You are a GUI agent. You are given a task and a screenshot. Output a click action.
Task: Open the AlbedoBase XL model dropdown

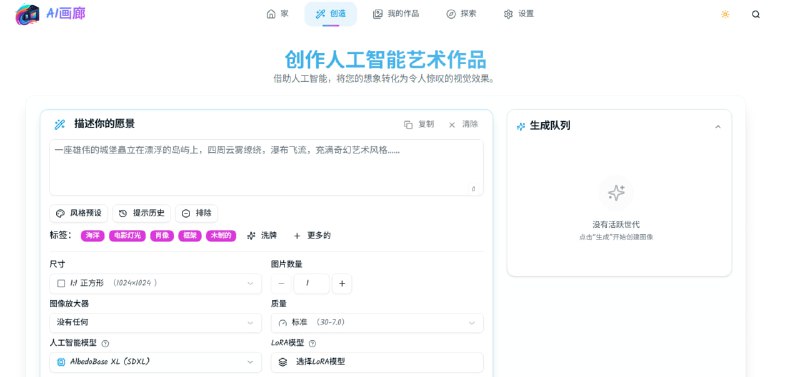click(x=156, y=362)
